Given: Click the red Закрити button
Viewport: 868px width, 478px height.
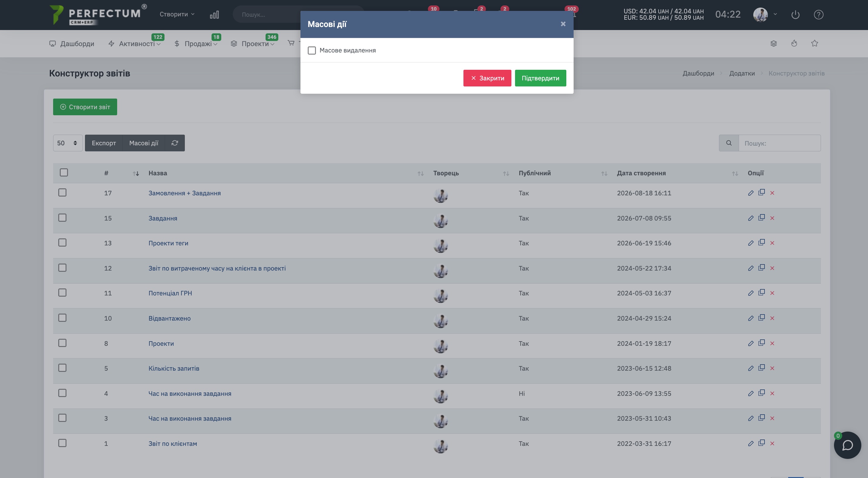Looking at the screenshot, I should (487, 78).
